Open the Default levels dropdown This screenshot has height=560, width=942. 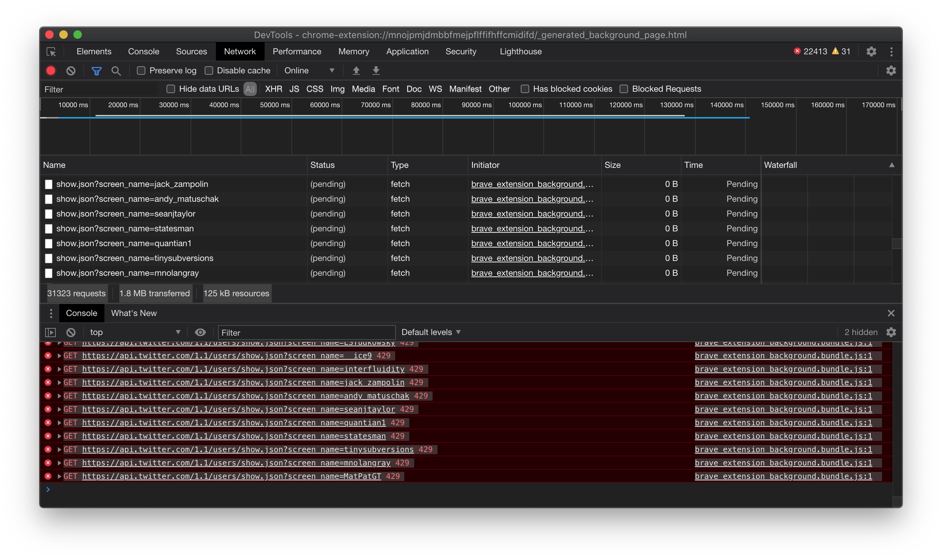click(x=430, y=332)
